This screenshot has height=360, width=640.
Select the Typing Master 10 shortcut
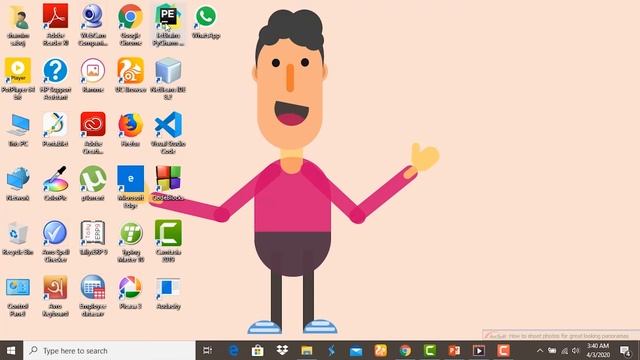[130, 233]
